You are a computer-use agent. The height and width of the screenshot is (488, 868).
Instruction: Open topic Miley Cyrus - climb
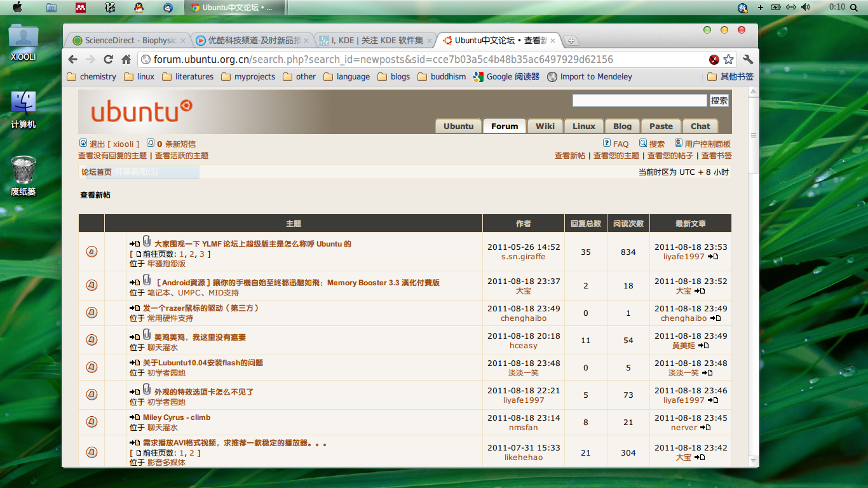(177, 417)
